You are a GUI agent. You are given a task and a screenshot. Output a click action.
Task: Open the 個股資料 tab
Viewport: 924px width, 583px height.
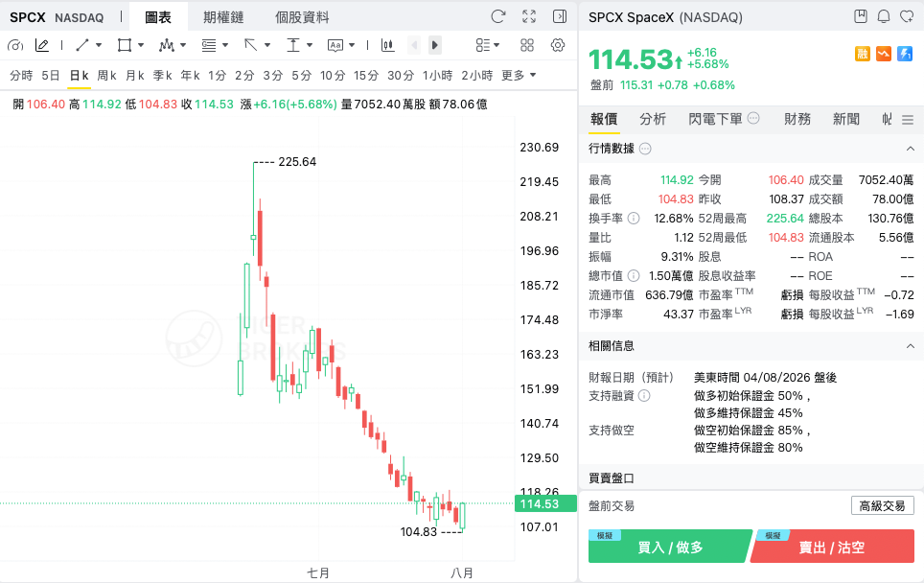[x=302, y=17]
